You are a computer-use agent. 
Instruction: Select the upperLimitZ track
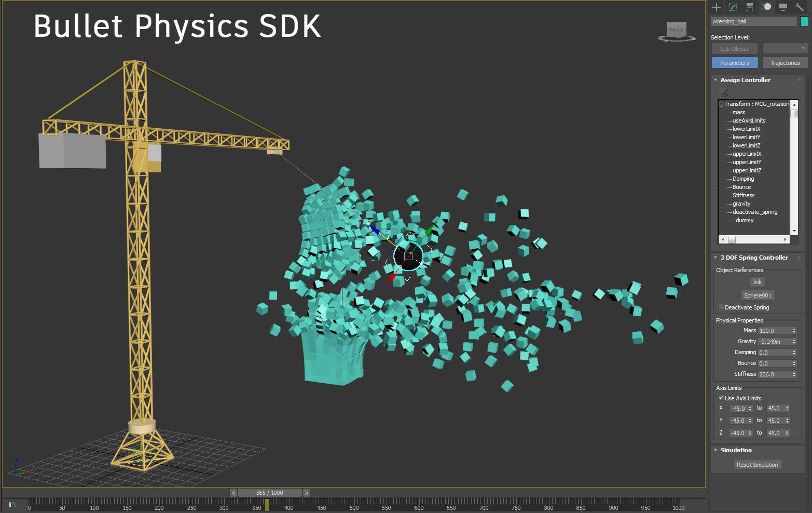coord(747,170)
